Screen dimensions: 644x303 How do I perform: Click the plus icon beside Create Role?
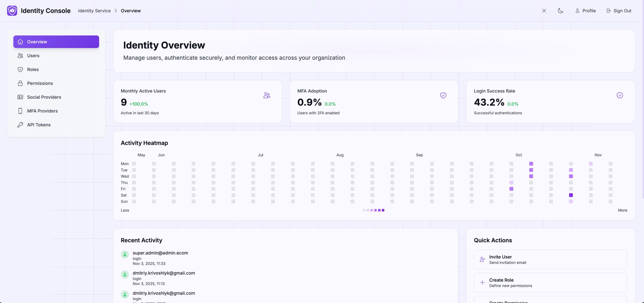(x=482, y=283)
